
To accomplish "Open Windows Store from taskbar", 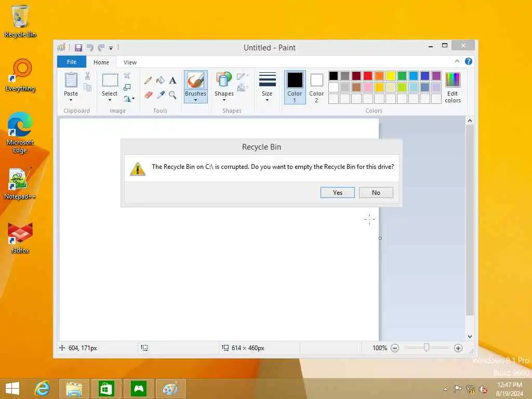I will click(106, 389).
